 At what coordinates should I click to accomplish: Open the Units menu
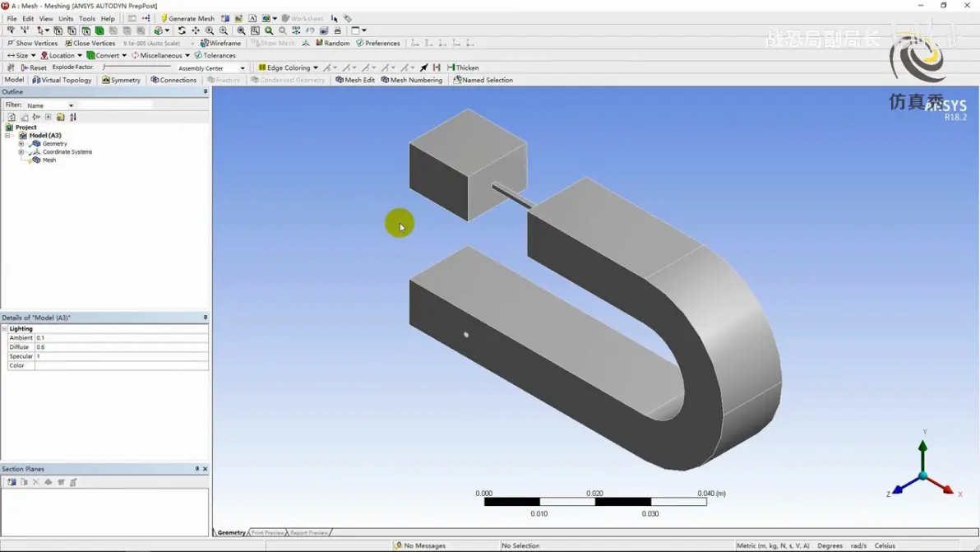click(x=67, y=18)
